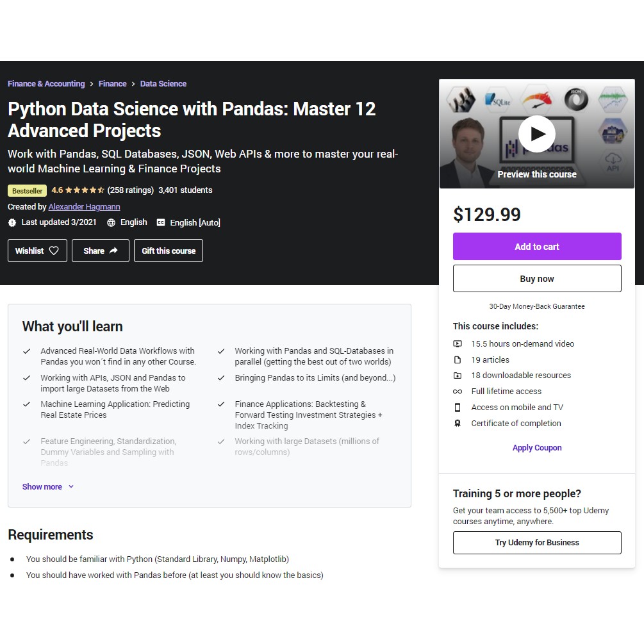Add the course to cart
The height and width of the screenshot is (644, 644).
pos(537,247)
